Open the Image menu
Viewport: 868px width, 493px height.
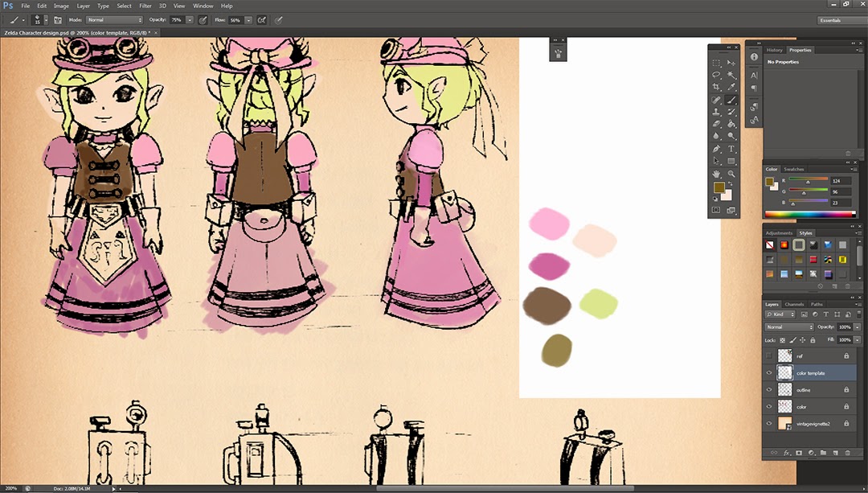61,6
